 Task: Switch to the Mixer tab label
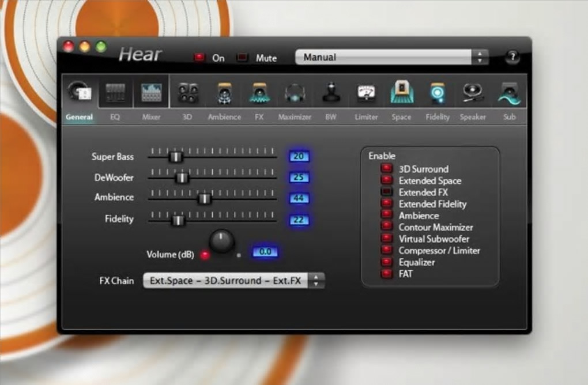[151, 117]
